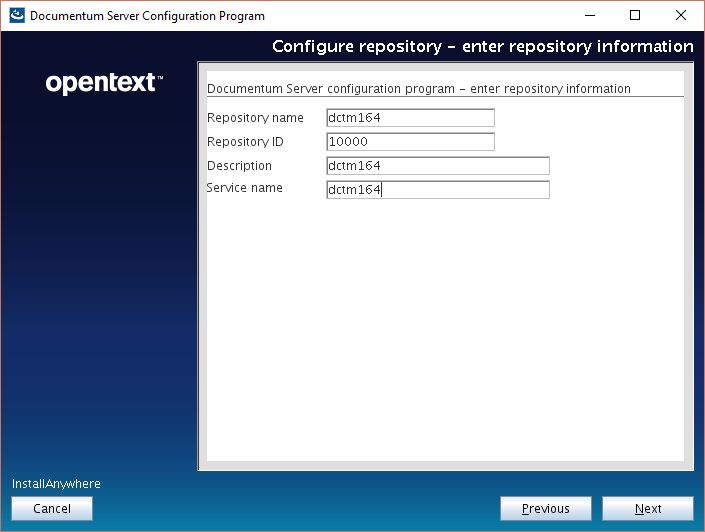Click the Configure repository header text
Image resolution: width=705 pixels, height=532 pixels.
tap(482, 47)
